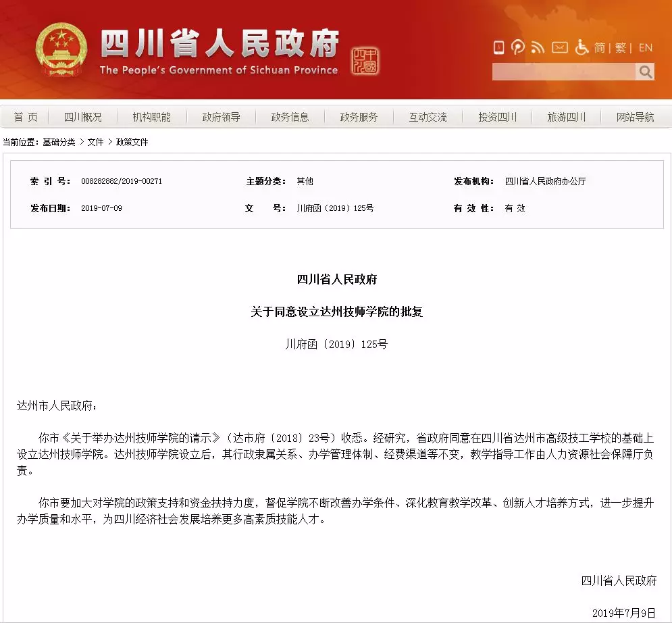The height and width of the screenshot is (623, 672).
Task: Select index number 008282882/2019-00271
Action: tap(122, 181)
